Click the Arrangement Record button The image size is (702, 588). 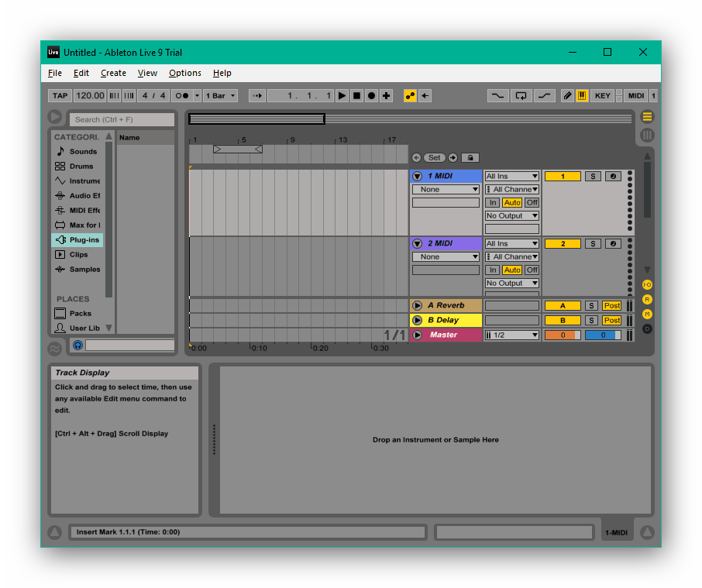tap(371, 96)
